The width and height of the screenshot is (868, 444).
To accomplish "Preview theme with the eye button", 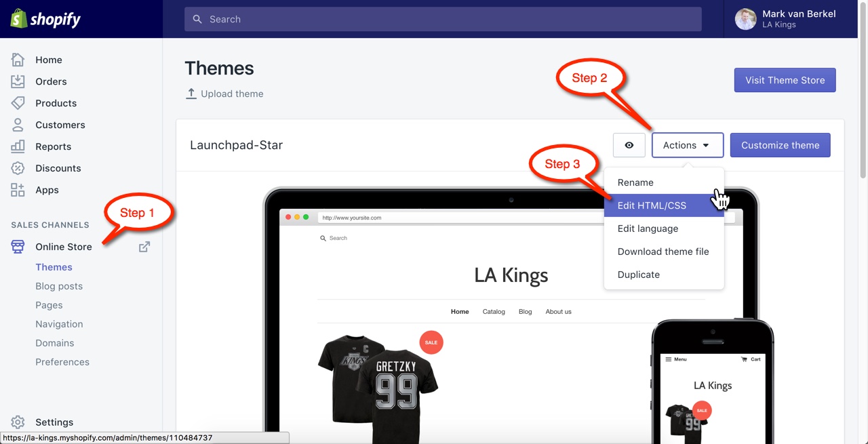I will (629, 145).
